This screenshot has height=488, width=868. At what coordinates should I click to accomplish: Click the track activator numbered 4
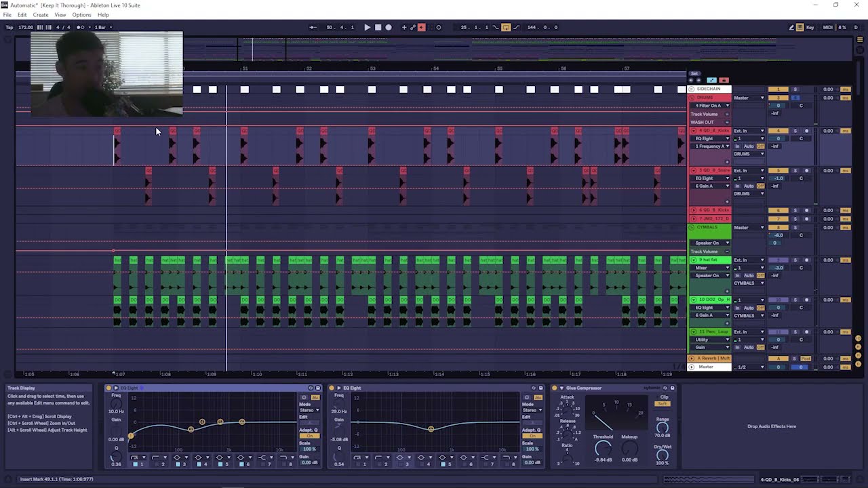(778, 131)
